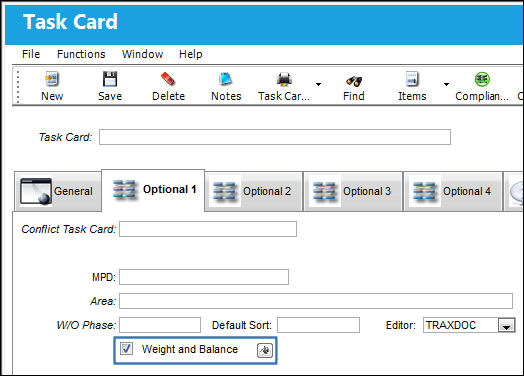
Task: Open Compliance green icon
Action: [x=482, y=79]
